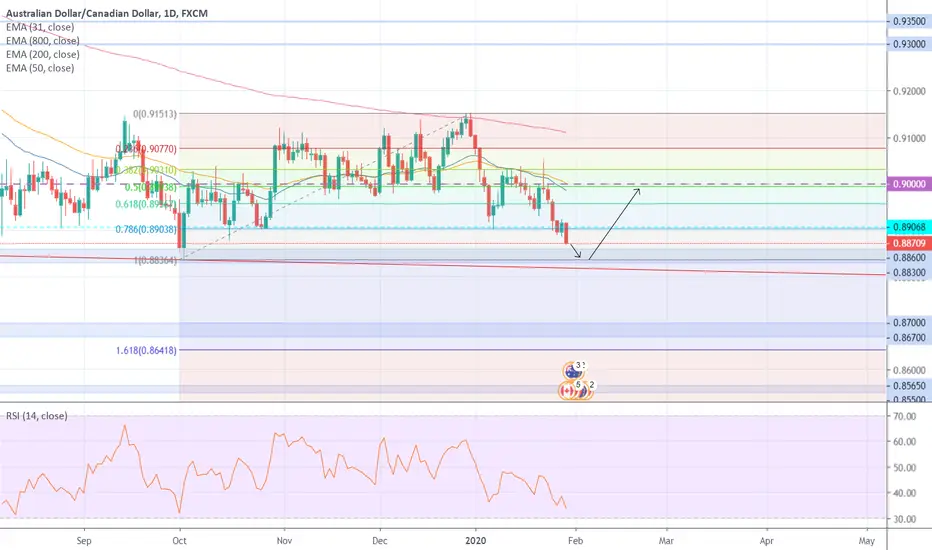The width and height of the screenshot is (932, 550).
Task: Click the RSI 70.00 scale value
Action: (x=906, y=416)
